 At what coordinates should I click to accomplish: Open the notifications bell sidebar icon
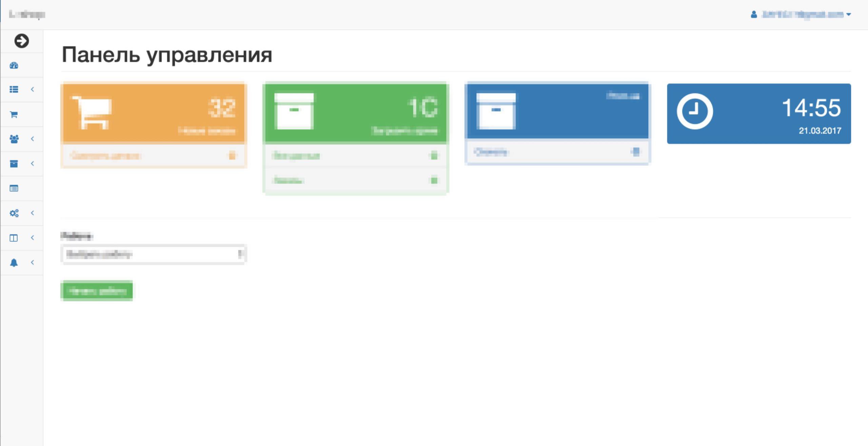(14, 263)
